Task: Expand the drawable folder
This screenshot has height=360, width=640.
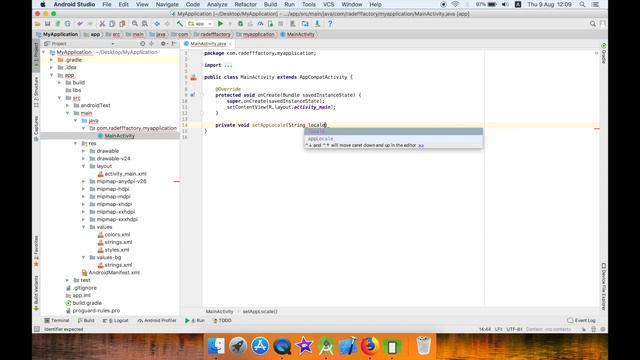Action: coord(84,151)
